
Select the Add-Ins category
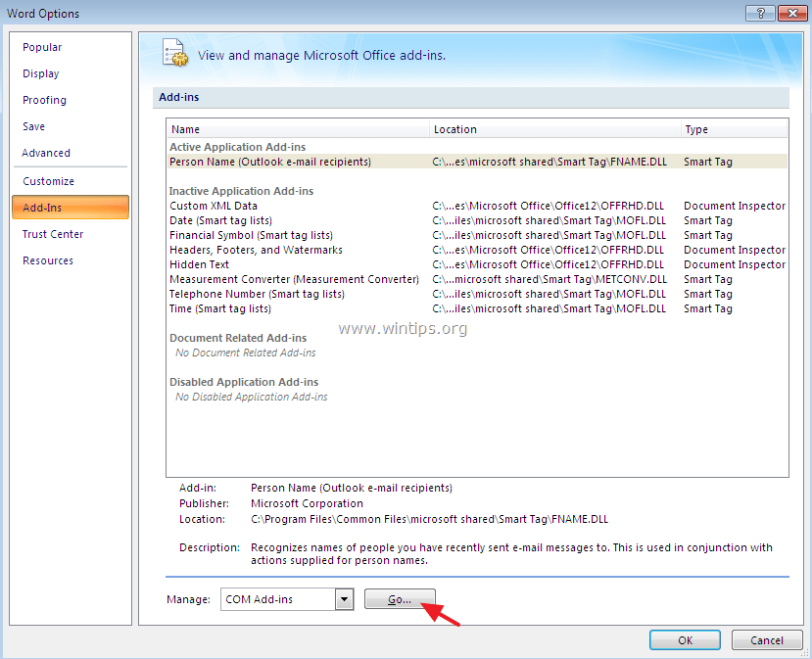click(x=71, y=208)
